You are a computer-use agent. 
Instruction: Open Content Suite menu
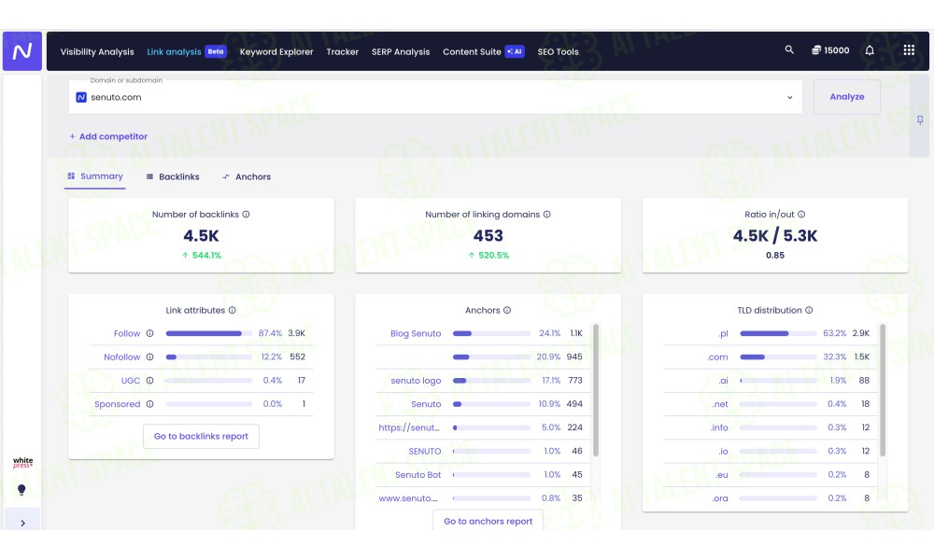pos(472,51)
